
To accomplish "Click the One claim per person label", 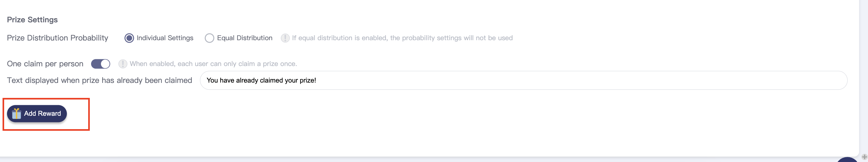I will pos(45,64).
